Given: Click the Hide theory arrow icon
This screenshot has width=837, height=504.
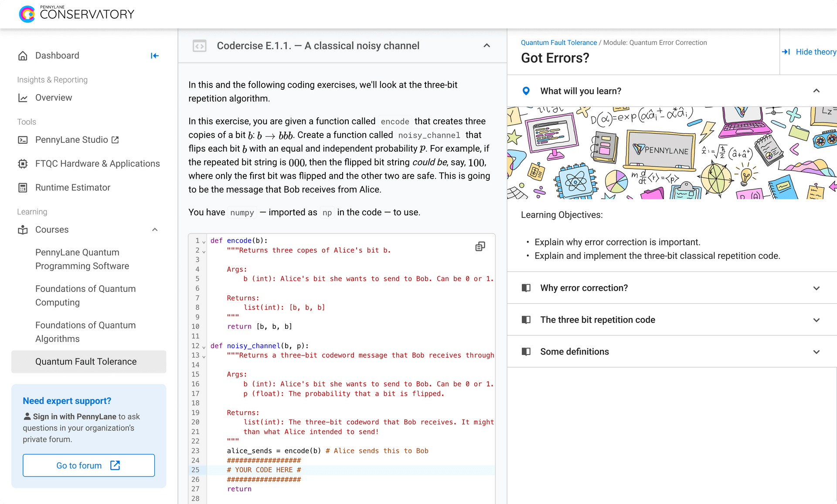Looking at the screenshot, I should point(786,52).
